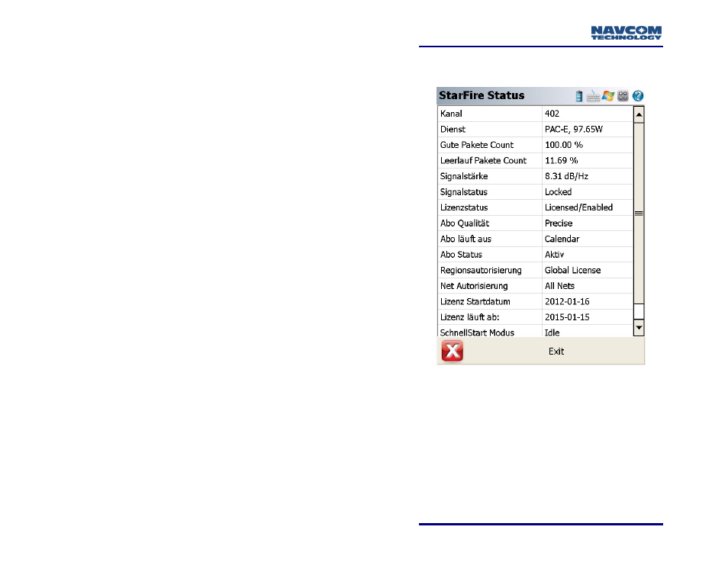This screenshot has height=562, width=728.
Task: Select the Leerlauf Pakete Count label
Action: coord(483,161)
